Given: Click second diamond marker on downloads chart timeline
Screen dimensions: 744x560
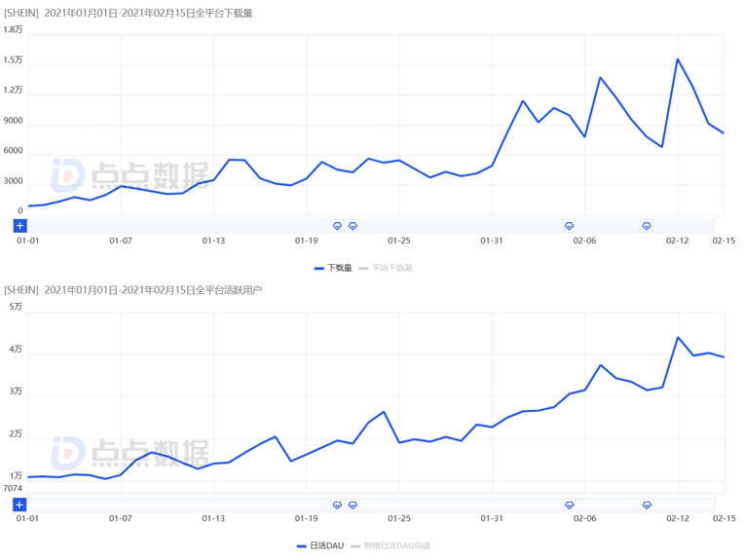Looking at the screenshot, I should point(353,226).
